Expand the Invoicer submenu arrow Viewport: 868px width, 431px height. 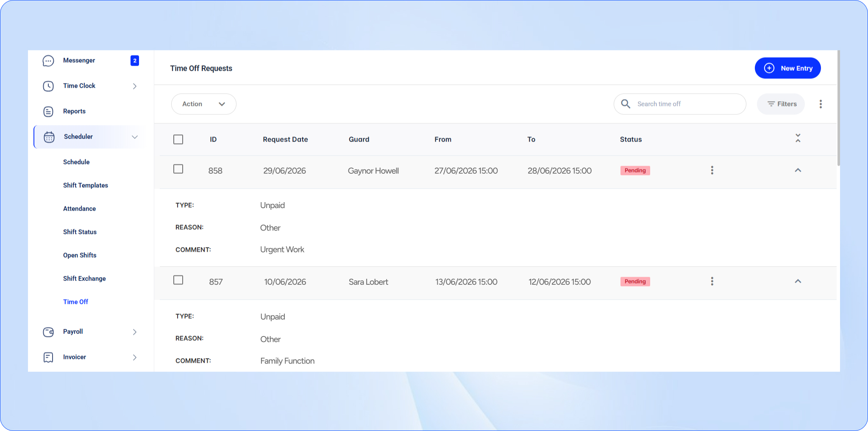click(135, 357)
